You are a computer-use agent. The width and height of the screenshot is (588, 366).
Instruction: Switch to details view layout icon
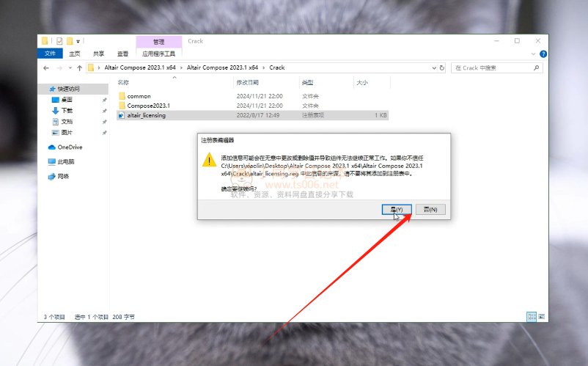tap(532, 317)
